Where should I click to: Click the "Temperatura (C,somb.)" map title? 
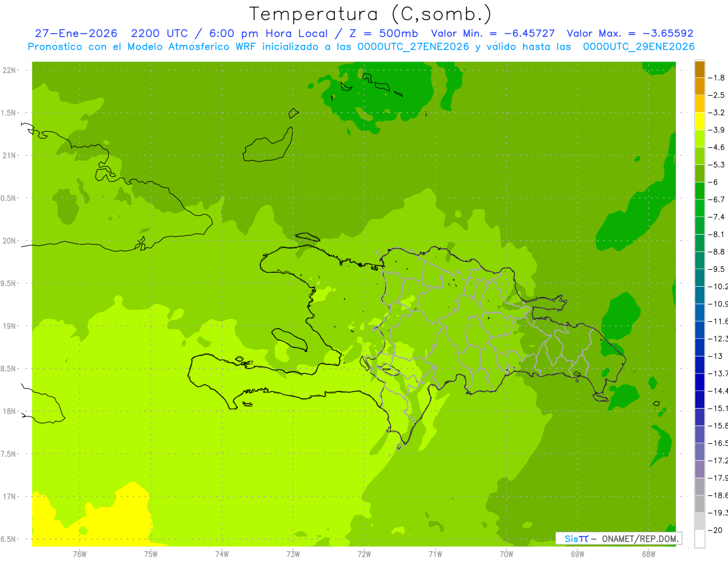371,14
